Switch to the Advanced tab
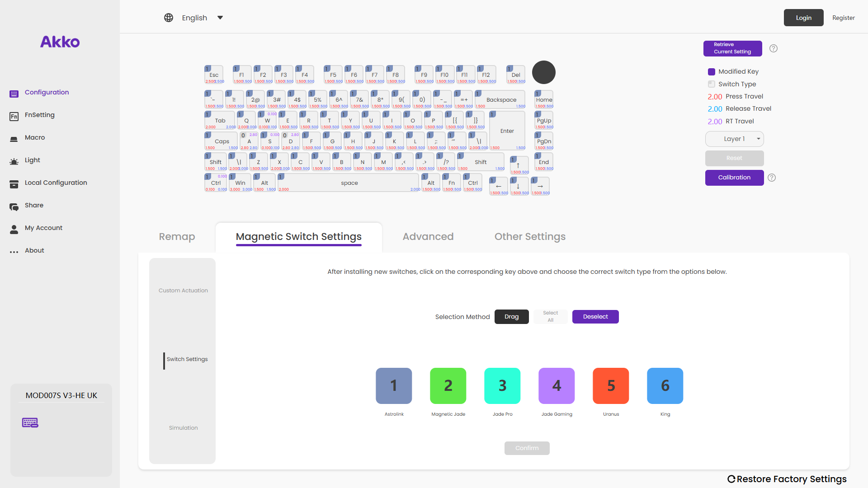This screenshot has height=488, width=868. click(x=428, y=237)
